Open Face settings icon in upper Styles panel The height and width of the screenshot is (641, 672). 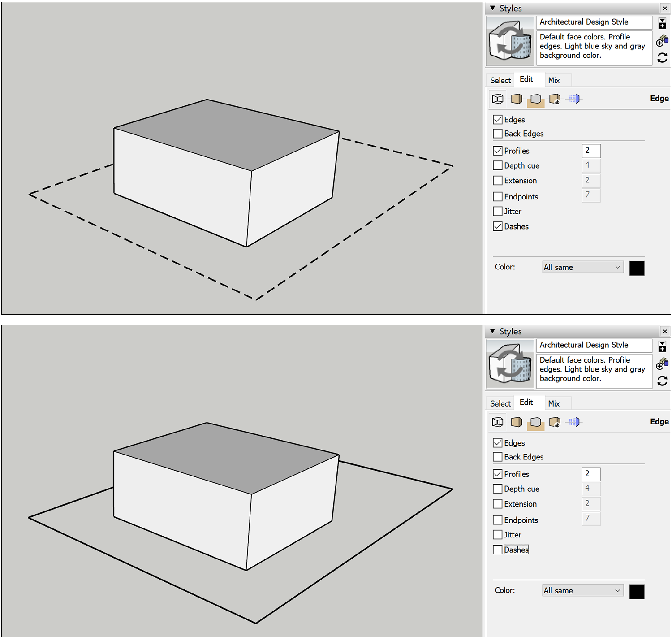(517, 99)
